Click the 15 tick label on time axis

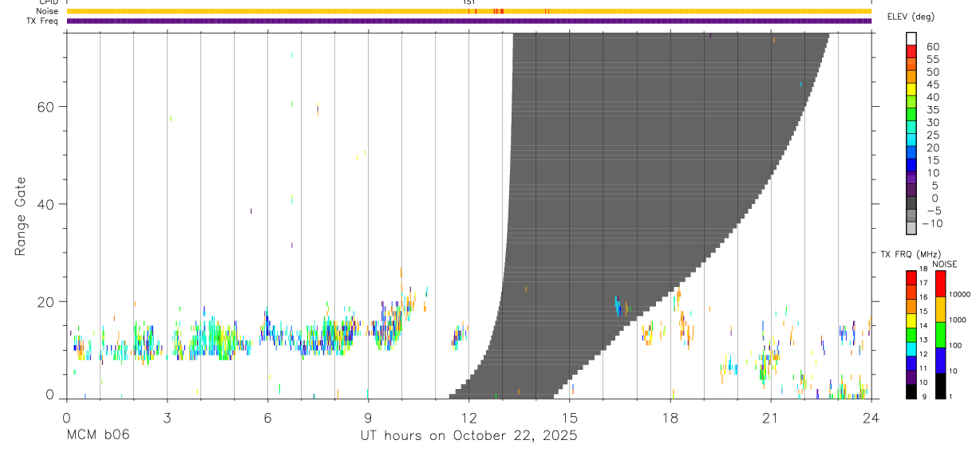569,417
